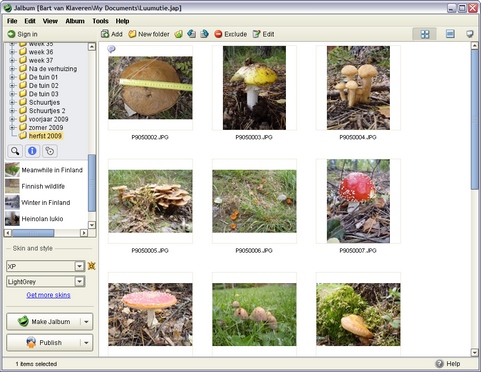Open the Heinolan lukio album

point(34,219)
